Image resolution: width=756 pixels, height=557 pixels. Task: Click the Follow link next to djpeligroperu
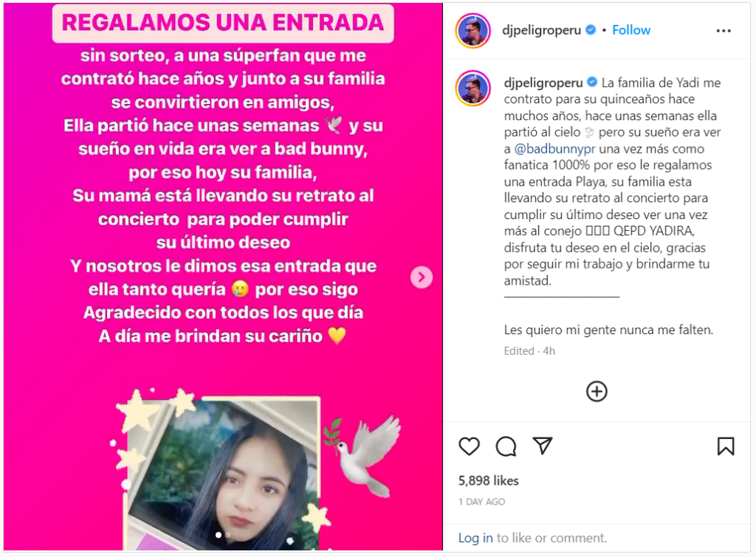631,30
